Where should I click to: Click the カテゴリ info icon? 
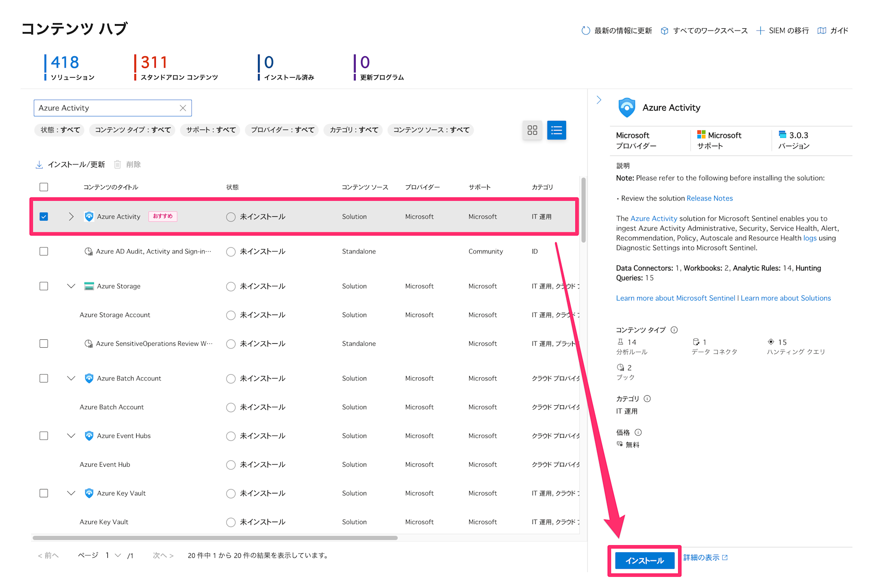647,399
